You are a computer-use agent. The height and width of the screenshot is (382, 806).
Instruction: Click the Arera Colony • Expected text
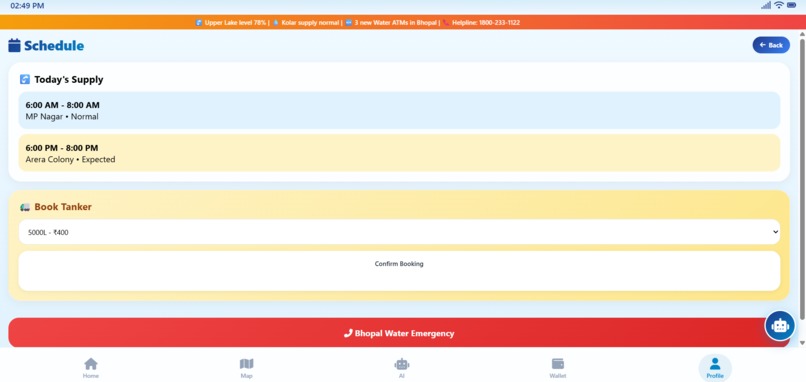(x=70, y=159)
